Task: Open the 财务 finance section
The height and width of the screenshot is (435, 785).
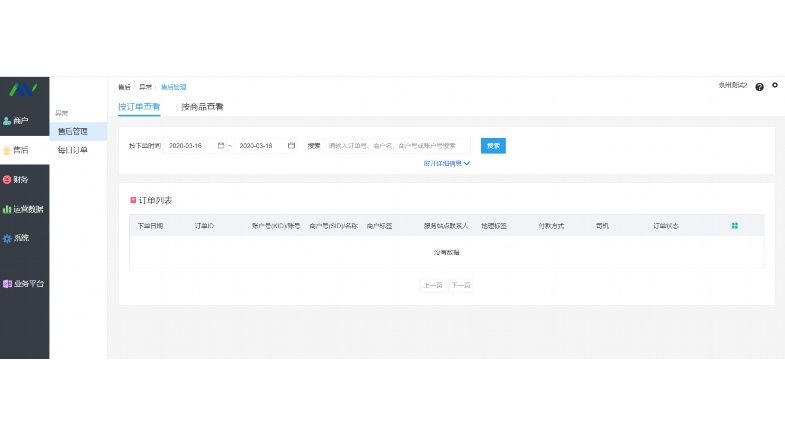Action: 25,179
